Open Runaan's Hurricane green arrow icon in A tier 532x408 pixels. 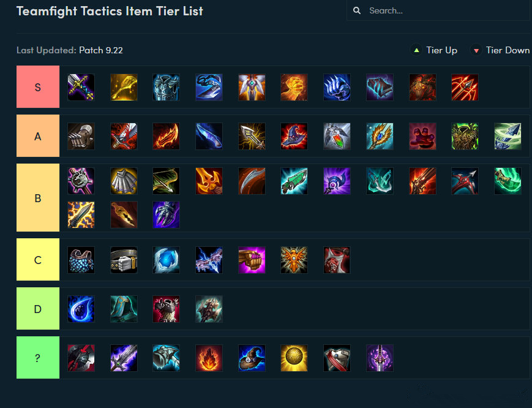507,136
